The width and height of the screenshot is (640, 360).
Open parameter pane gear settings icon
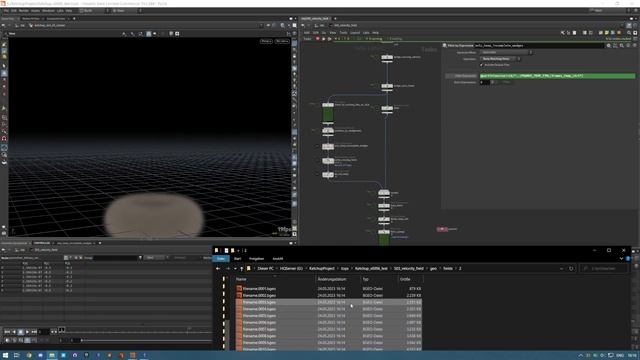pos(609,46)
